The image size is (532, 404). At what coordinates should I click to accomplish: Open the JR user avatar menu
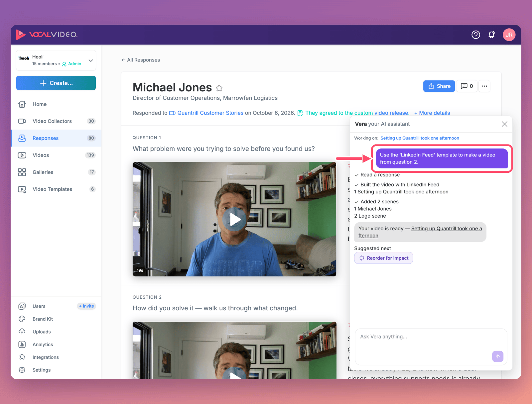509,35
